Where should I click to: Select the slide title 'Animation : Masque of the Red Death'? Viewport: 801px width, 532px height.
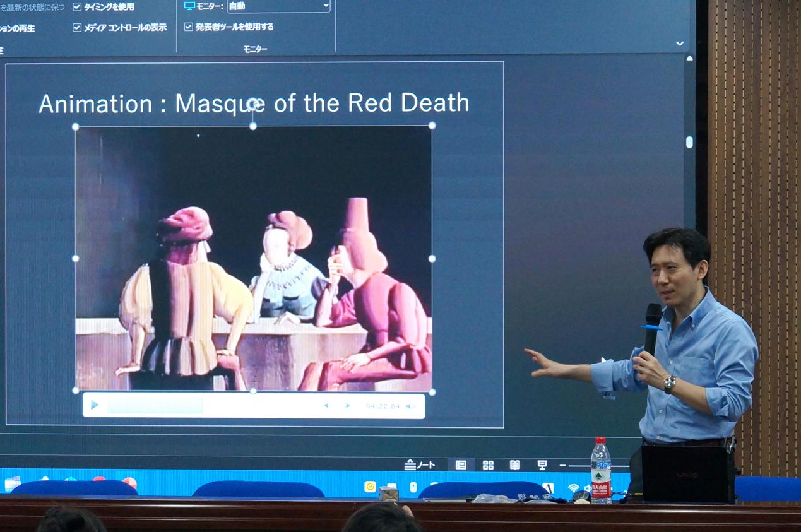click(x=254, y=103)
